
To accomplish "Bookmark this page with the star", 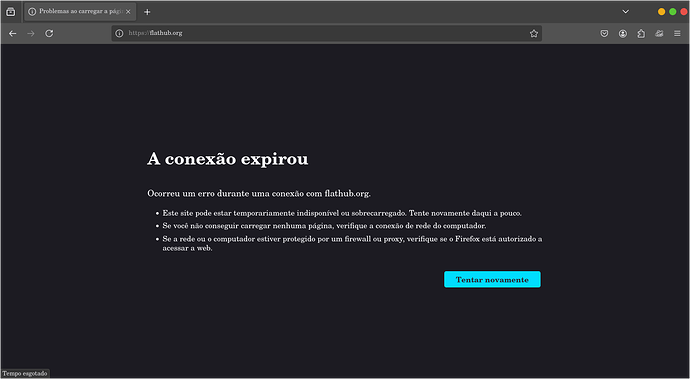I will (534, 33).
